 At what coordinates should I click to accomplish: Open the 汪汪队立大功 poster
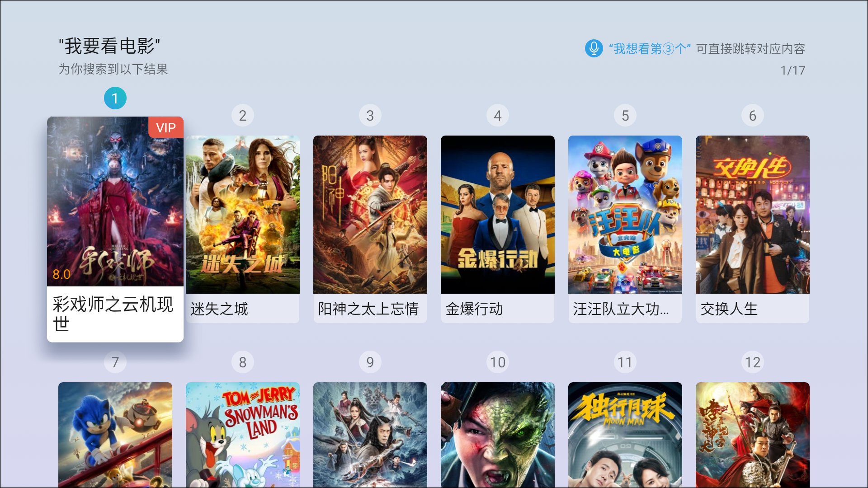[x=625, y=215]
